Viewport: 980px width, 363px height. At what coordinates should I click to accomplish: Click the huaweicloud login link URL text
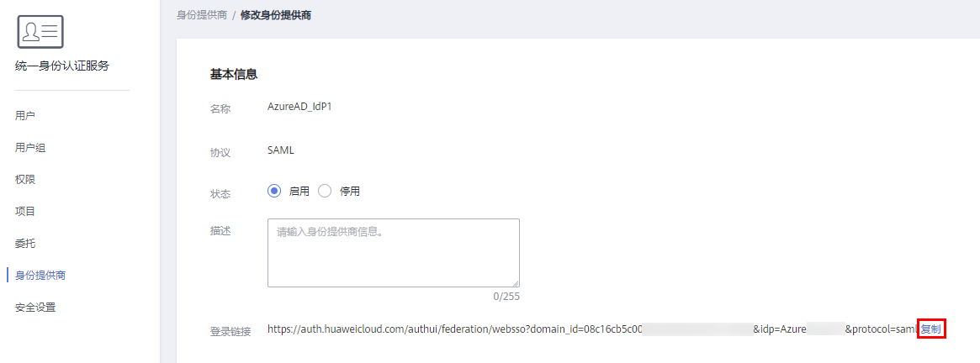(592, 329)
